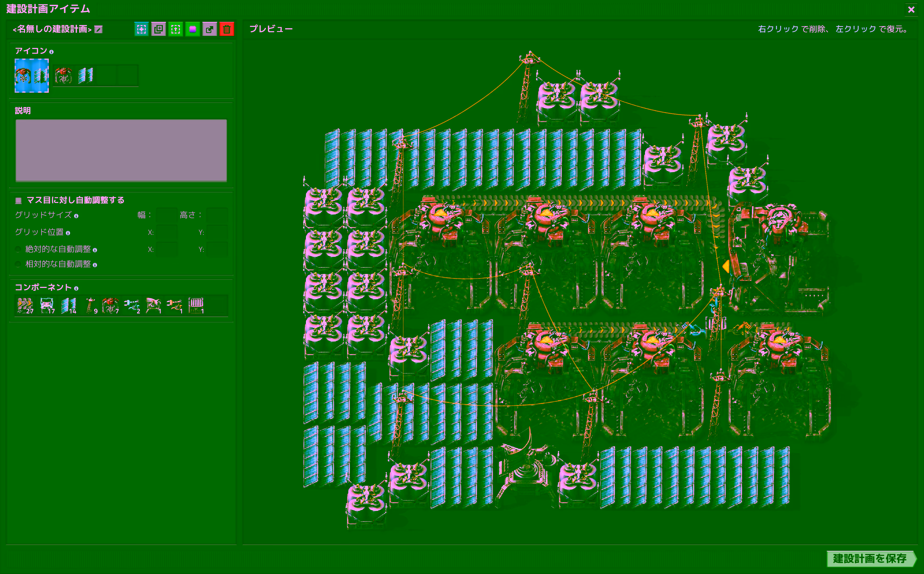Image resolution: width=924 pixels, height=574 pixels.
Task: Click the select new contents dashed-plus button
Action: pos(141,29)
